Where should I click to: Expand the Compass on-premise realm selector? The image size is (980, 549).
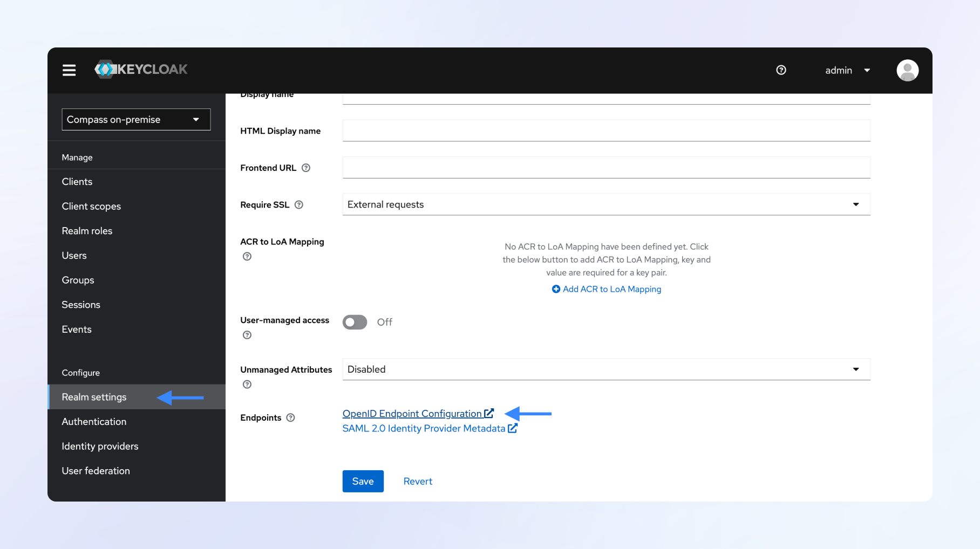(x=136, y=120)
